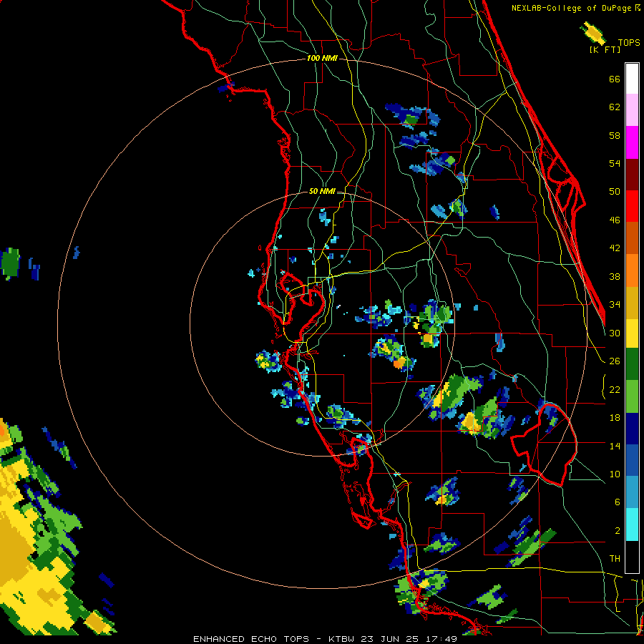Click the light blue swatch beside value 6
The image size is (644, 644).
(x=632, y=492)
